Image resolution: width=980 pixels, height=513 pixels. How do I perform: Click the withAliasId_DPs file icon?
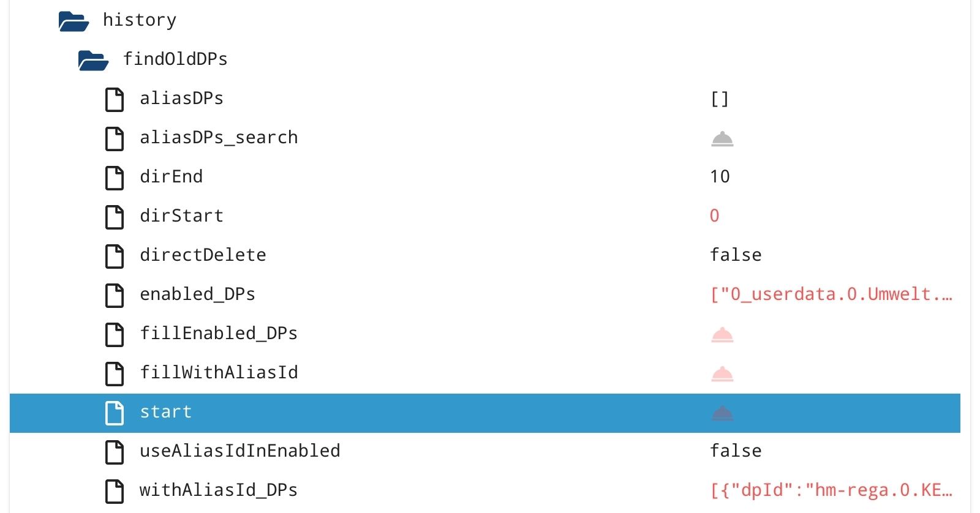(x=115, y=491)
